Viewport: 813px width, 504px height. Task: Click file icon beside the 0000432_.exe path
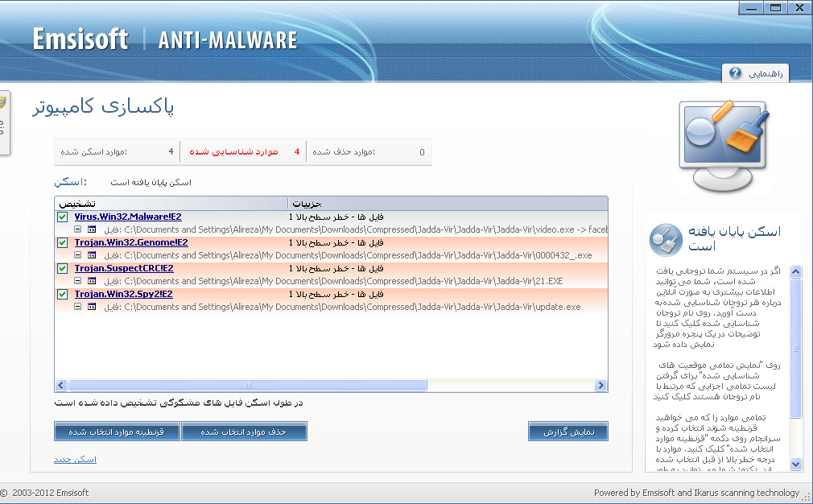pyautogui.click(x=92, y=255)
